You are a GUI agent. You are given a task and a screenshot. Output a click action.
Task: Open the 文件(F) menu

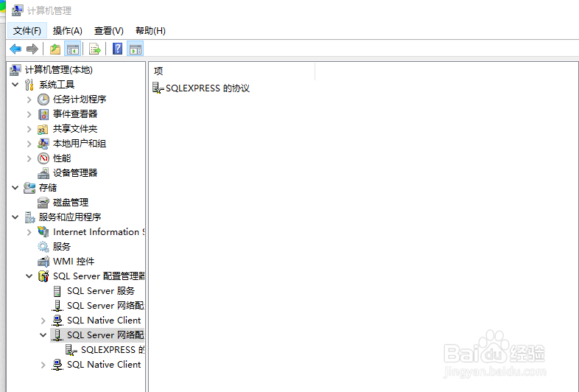click(27, 31)
